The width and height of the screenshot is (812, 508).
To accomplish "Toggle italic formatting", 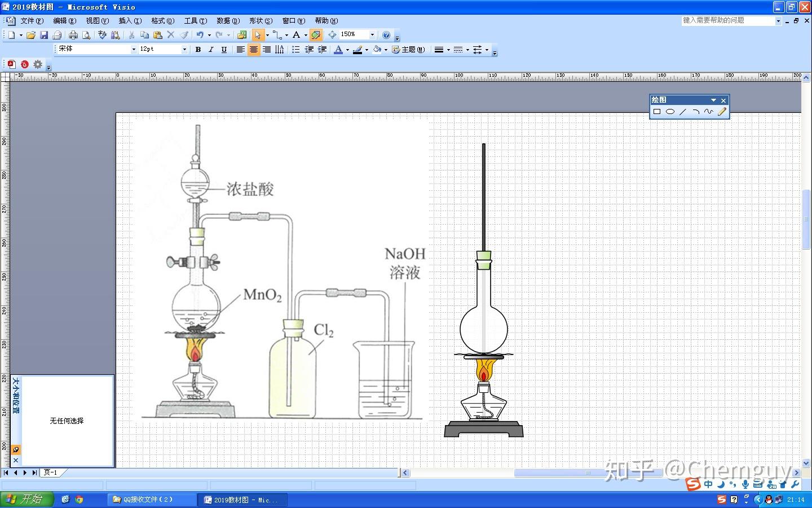I will coord(211,49).
